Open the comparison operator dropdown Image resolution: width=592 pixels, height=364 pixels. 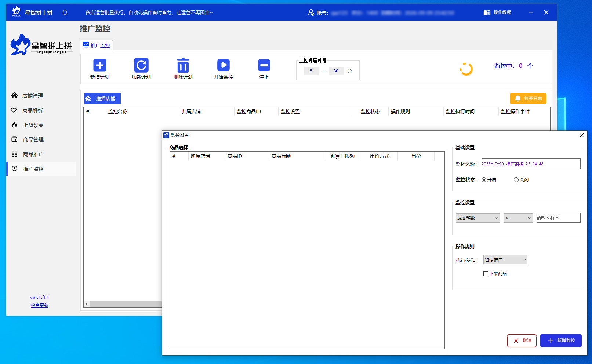518,218
